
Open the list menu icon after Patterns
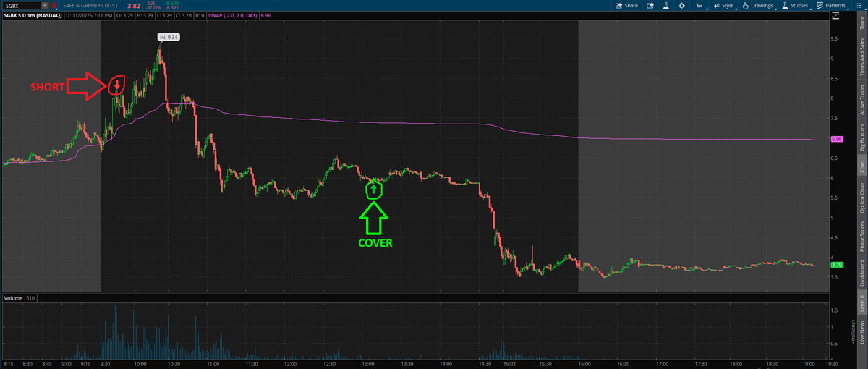click(859, 6)
